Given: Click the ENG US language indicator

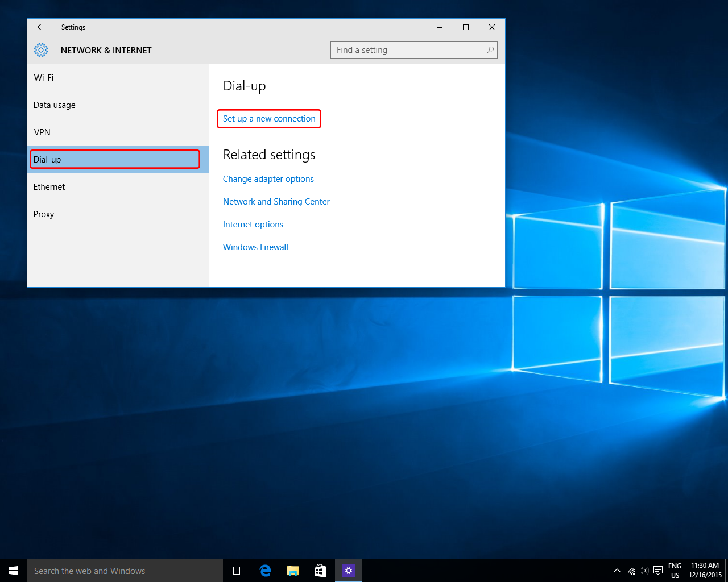Looking at the screenshot, I should tap(675, 571).
